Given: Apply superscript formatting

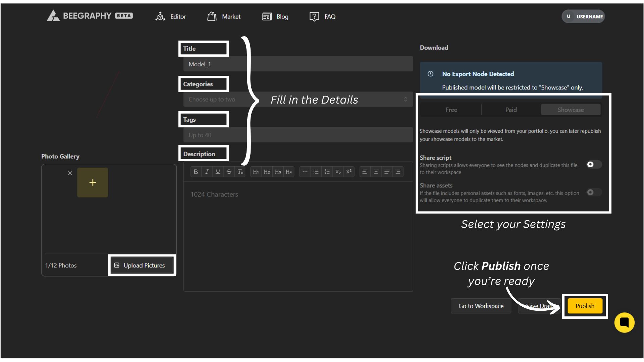Looking at the screenshot, I should tap(349, 172).
